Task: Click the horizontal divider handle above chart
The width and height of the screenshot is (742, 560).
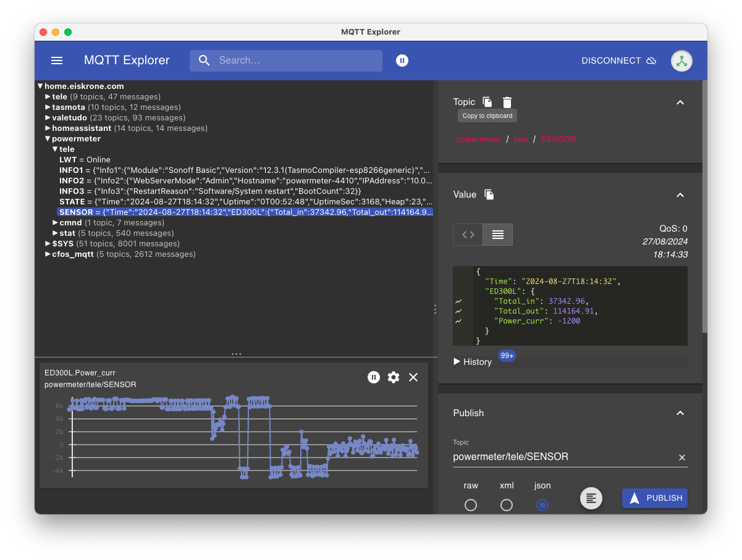Action: [236, 354]
